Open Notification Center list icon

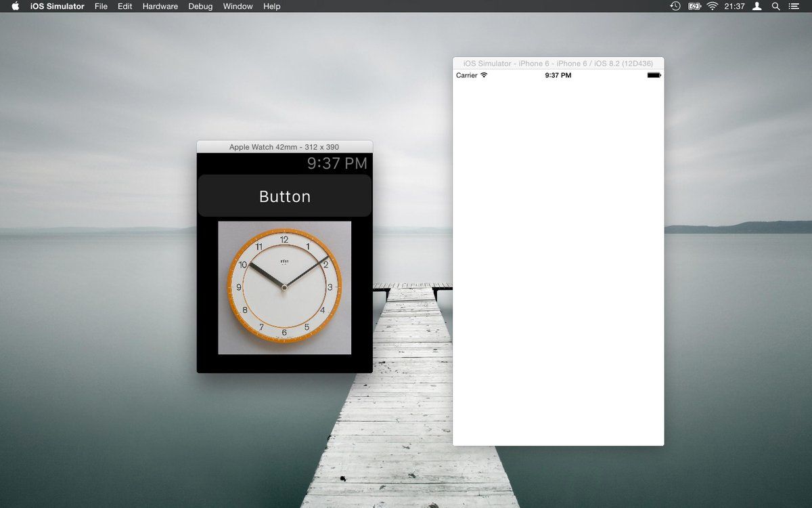coord(796,6)
